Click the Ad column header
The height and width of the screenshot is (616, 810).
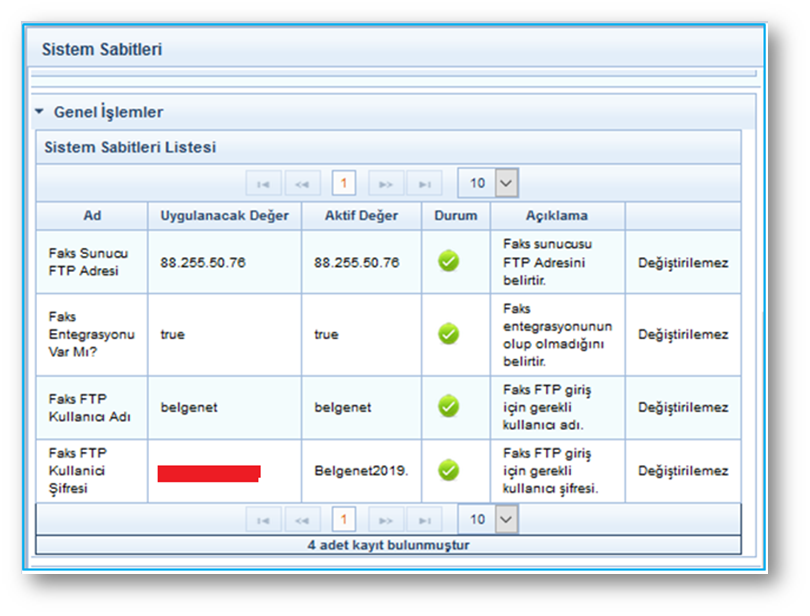[x=92, y=216]
